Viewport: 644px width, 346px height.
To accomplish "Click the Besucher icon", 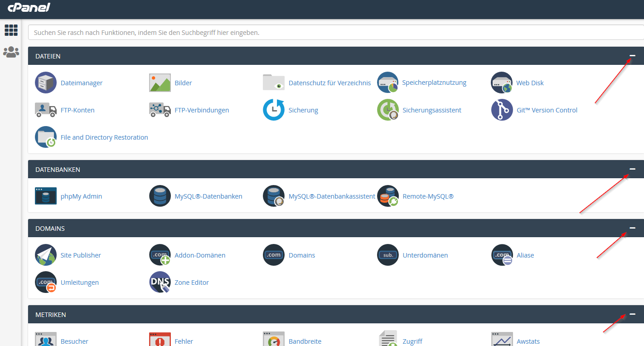I will pyautogui.click(x=46, y=339).
